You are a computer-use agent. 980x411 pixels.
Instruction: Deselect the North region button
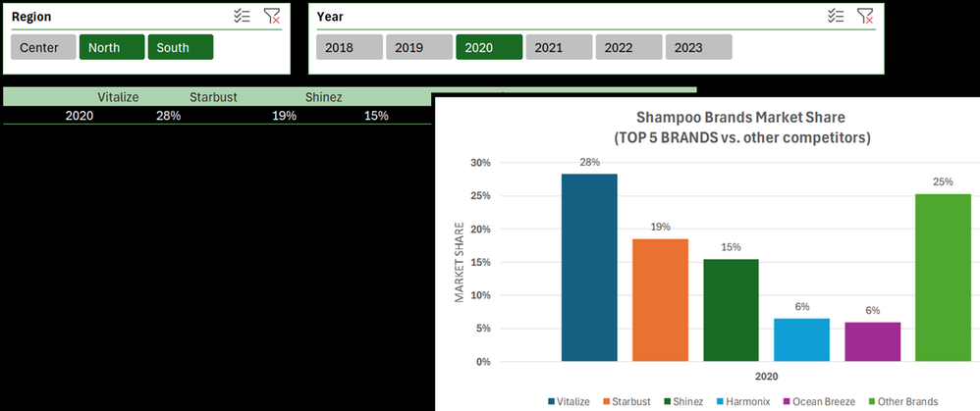(112, 47)
